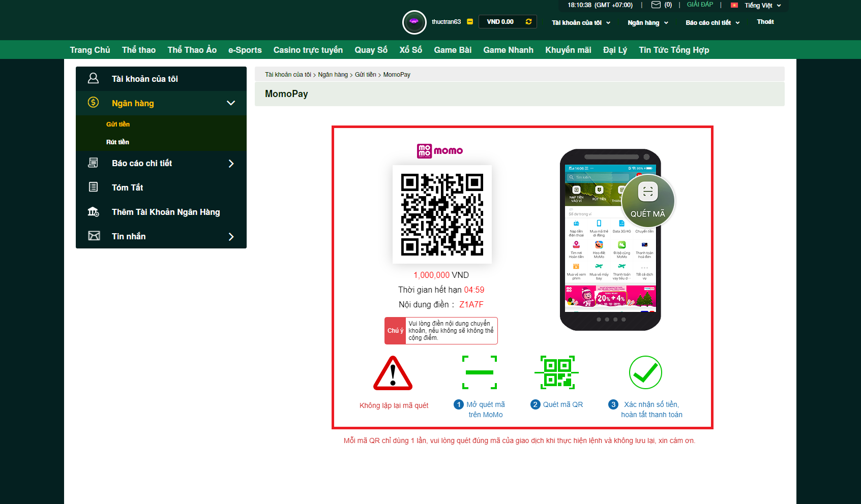Click the MomoPay QR code image
The image size is (861, 504).
[441, 214]
